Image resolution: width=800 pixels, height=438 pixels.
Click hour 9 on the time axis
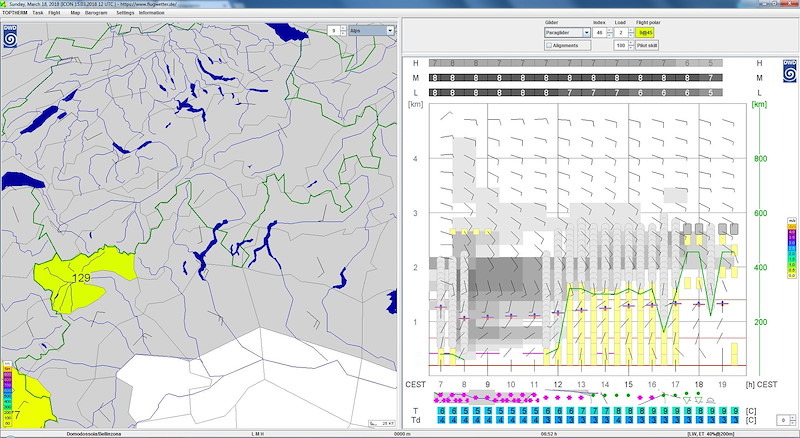487,384
